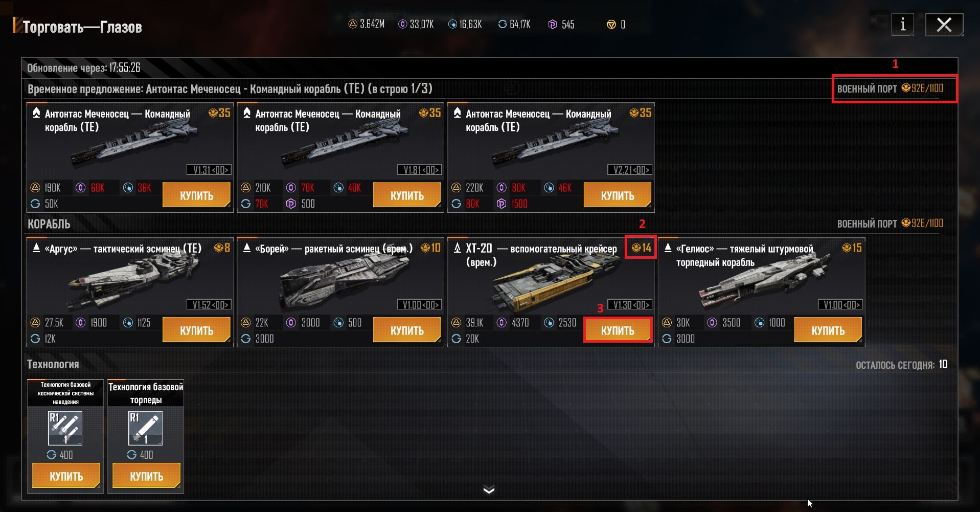Click the metal resource icon showing 3.642M

coord(353,24)
